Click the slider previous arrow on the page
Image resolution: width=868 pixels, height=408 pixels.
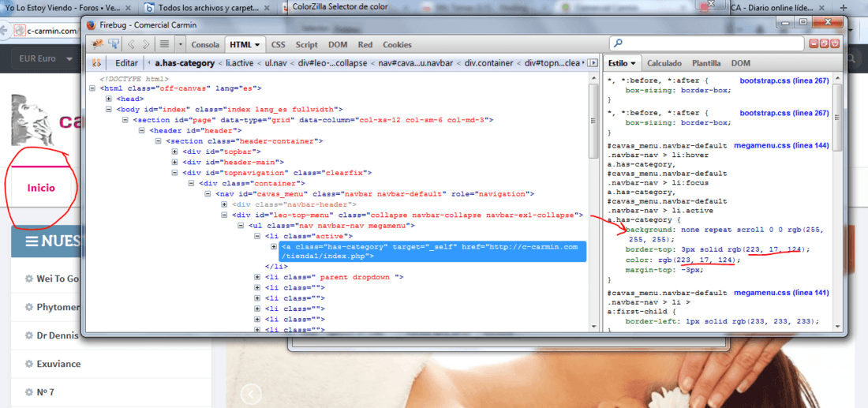252,394
